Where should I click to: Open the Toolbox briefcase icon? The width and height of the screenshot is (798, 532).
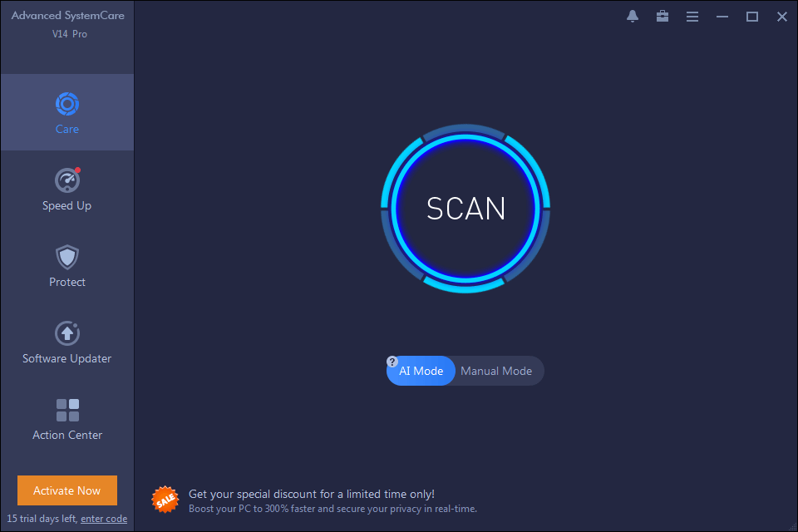click(663, 17)
